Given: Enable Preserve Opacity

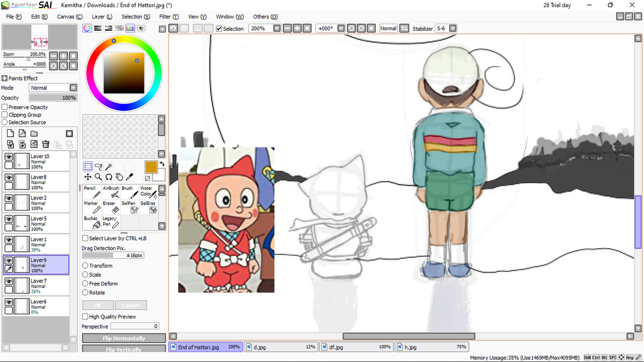Looking at the screenshot, I should pos(5,107).
